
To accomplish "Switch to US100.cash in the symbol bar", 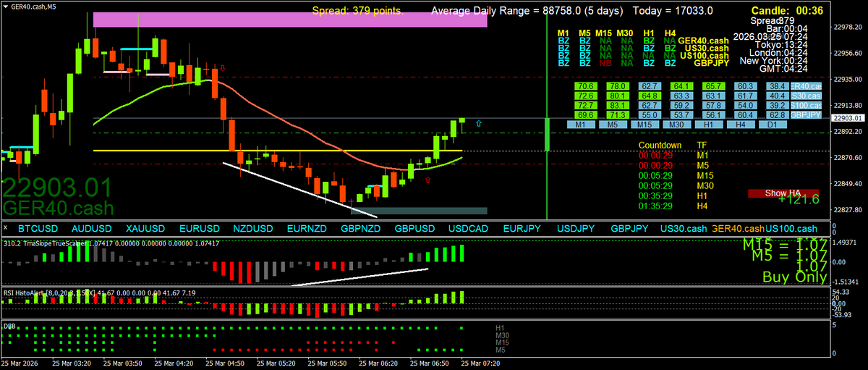I will (x=791, y=229).
